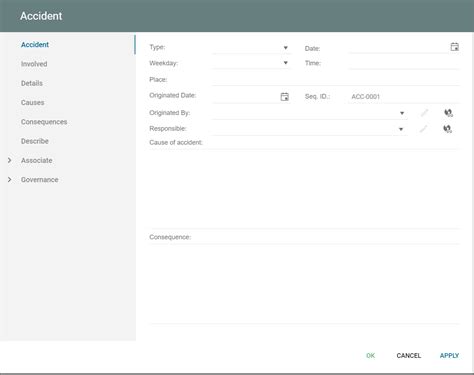Open the Originated Date calendar icon
Screen dimensions: 474x375
click(x=285, y=97)
